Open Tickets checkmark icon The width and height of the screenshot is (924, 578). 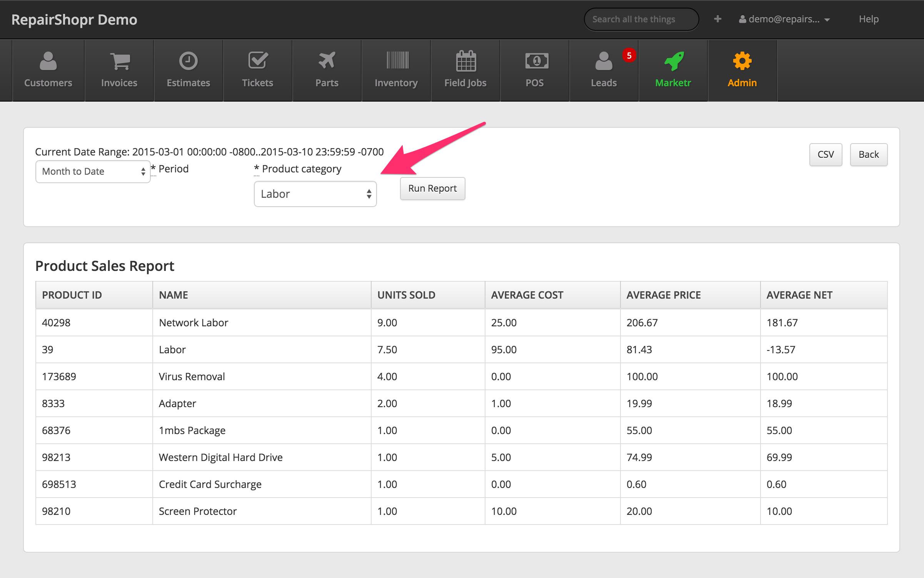pos(258,60)
